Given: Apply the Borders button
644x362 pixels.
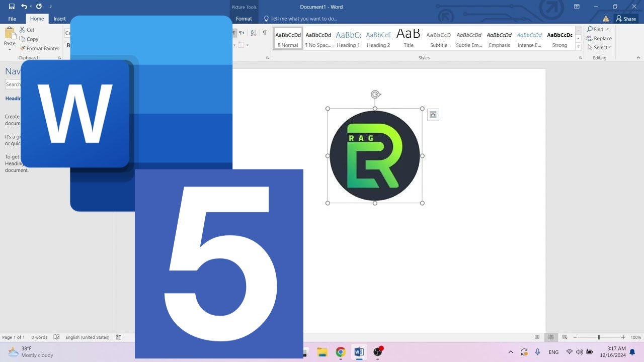Looking at the screenshot, I should point(241,45).
